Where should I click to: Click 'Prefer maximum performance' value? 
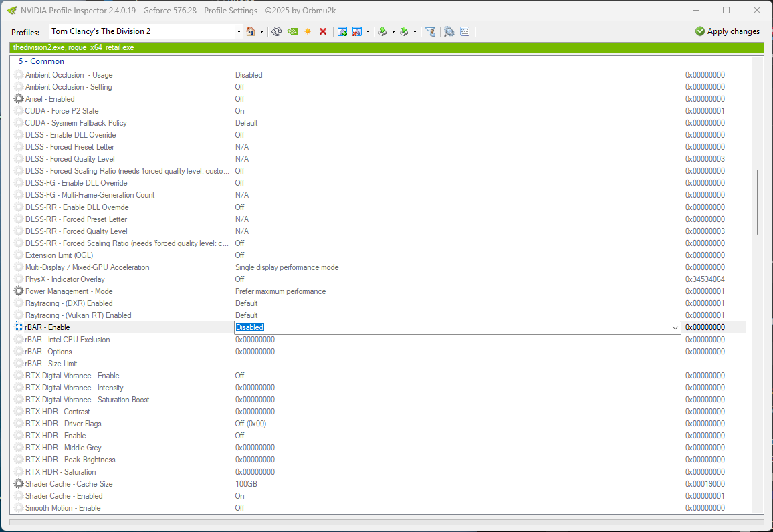pyautogui.click(x=280, y=291)
